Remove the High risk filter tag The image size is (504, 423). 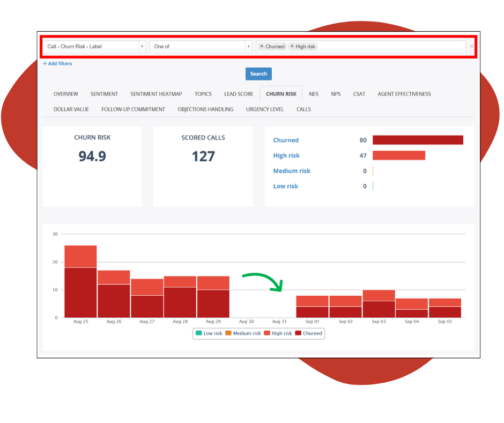[292, 47]
